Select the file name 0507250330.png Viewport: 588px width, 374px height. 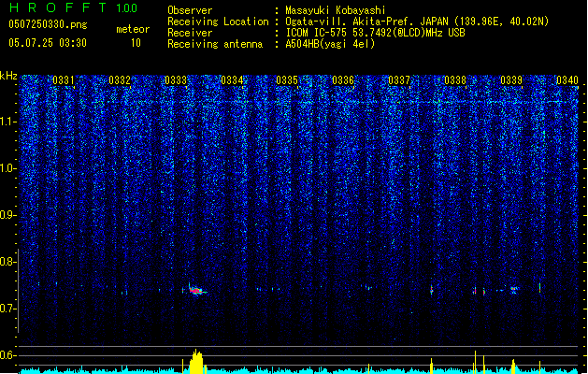click(48, 25)
